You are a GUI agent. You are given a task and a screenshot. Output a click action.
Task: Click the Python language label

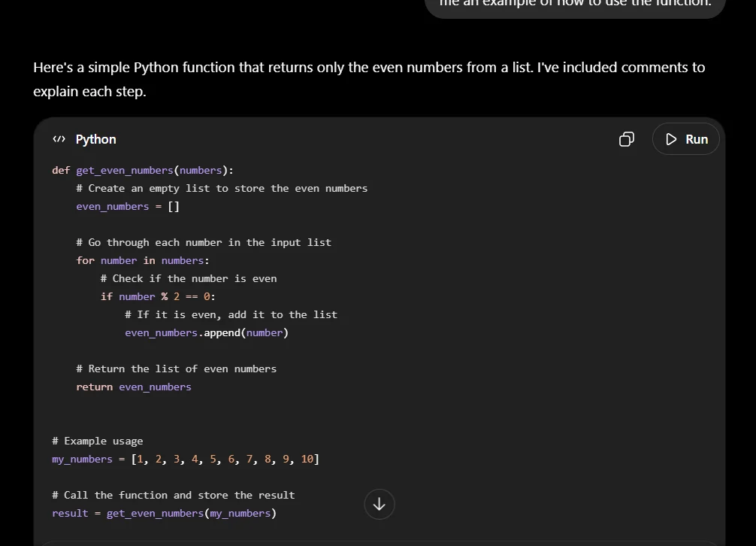click(x=96, y=139)
